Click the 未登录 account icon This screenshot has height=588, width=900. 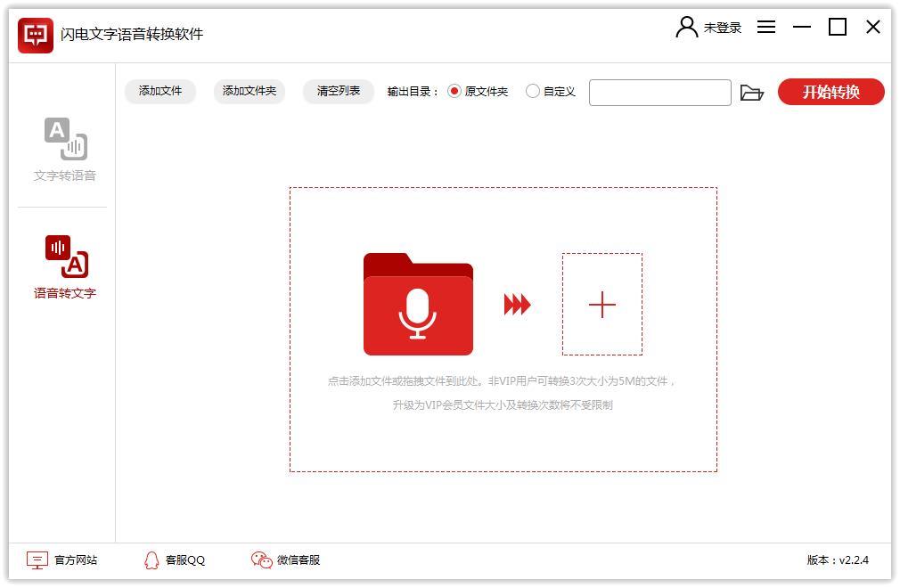[685, 27]
